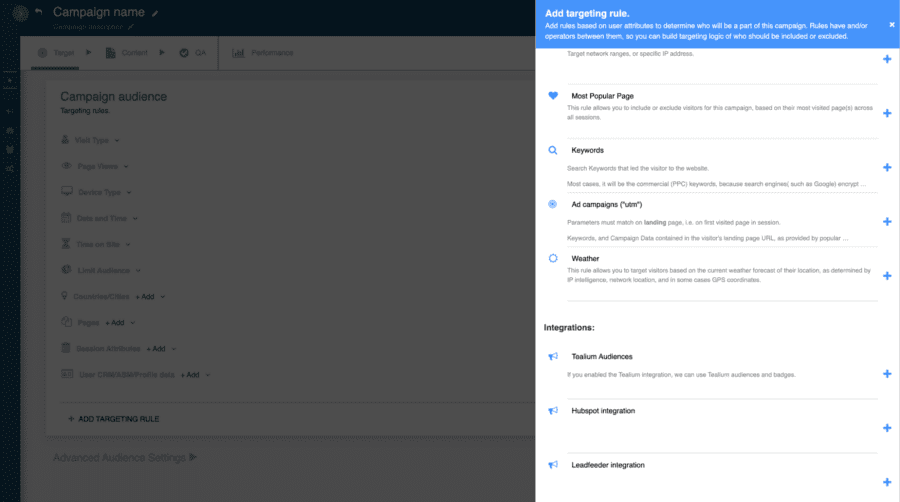The height and width of the screenshot is (502, 900).
Task: Click the back arrow icon in header
Action: tap(38, 12)
